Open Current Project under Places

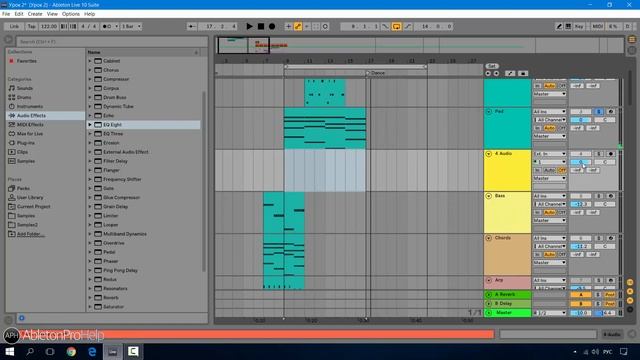[x=33, y=207]
